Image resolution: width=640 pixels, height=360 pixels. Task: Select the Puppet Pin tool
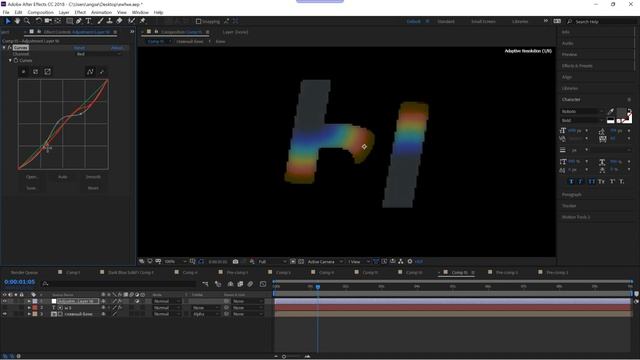(x=142, y=21)
